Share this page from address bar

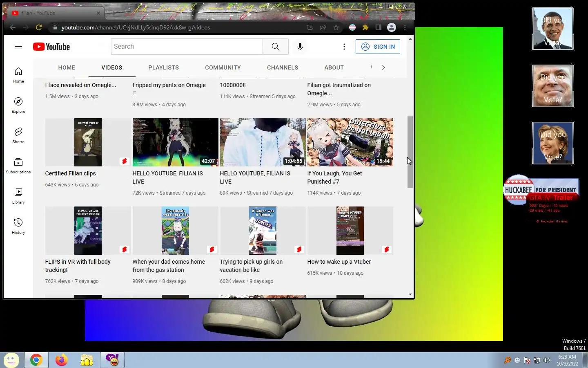[323, 27]
